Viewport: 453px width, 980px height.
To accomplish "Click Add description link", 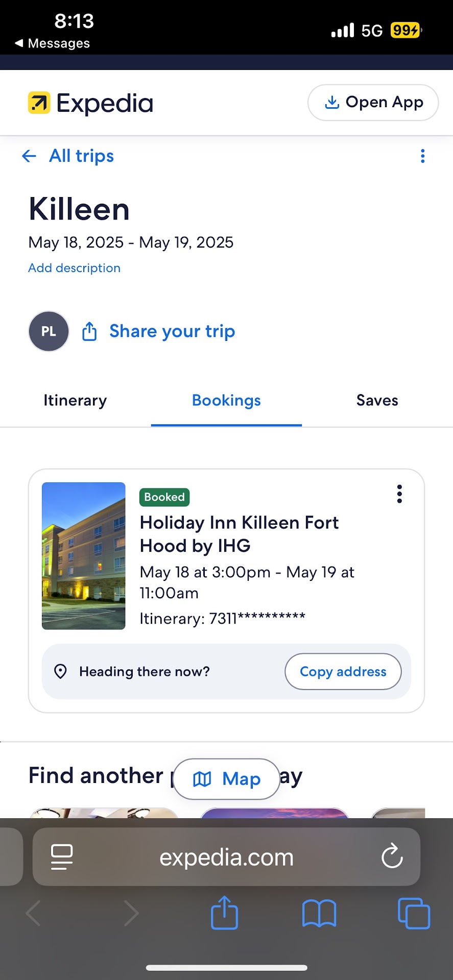I will point(75,268).
